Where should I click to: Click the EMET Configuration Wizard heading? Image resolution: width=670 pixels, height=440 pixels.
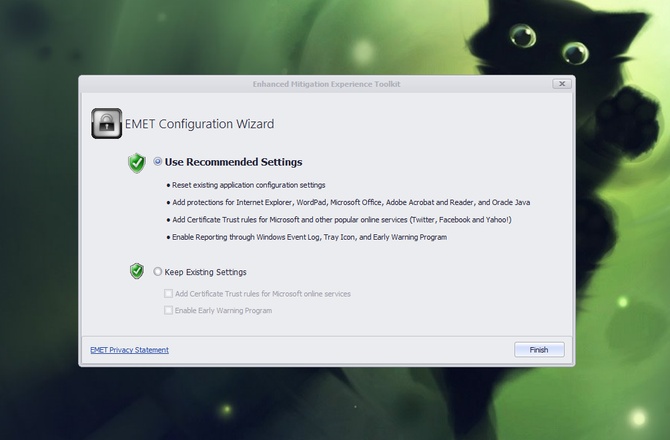198,125
